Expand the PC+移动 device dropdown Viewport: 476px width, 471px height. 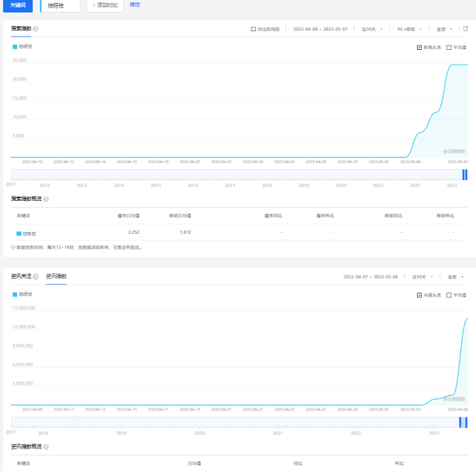(x=410, y=29)
